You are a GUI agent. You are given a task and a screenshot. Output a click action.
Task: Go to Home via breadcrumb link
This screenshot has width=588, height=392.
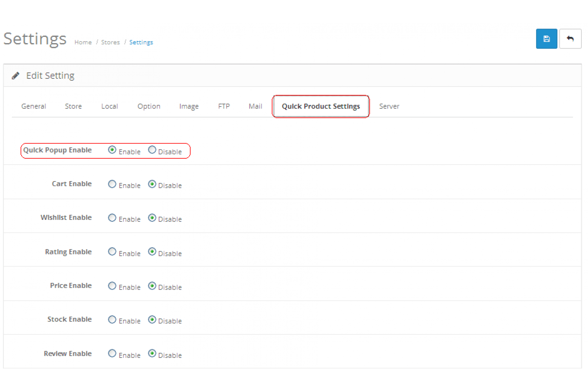(x=83, y=42)
